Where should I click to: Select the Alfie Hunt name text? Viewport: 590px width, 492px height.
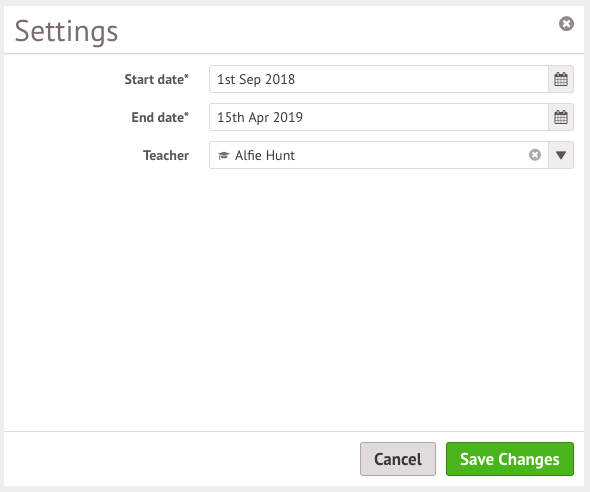tap(265, 155)
